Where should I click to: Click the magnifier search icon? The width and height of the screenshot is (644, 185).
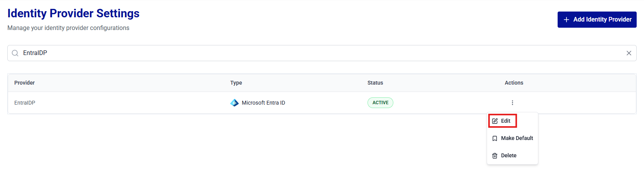click(x=15, y=53)
